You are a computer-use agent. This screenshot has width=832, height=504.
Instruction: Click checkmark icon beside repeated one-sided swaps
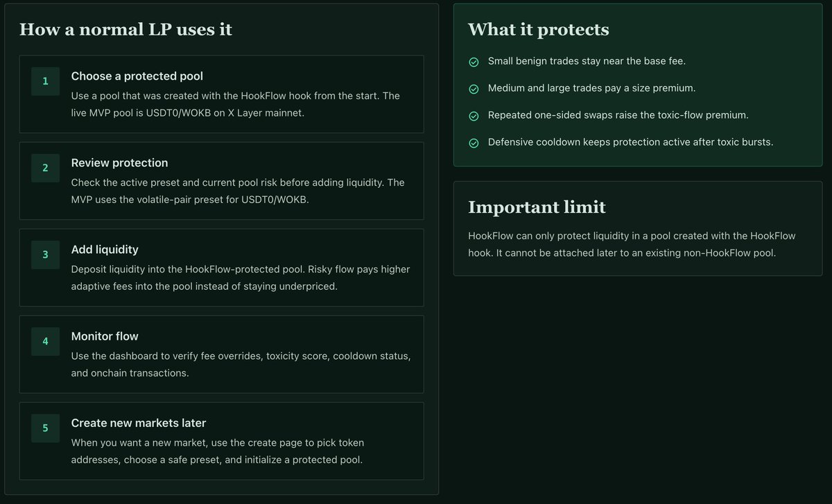click(474, 116)
